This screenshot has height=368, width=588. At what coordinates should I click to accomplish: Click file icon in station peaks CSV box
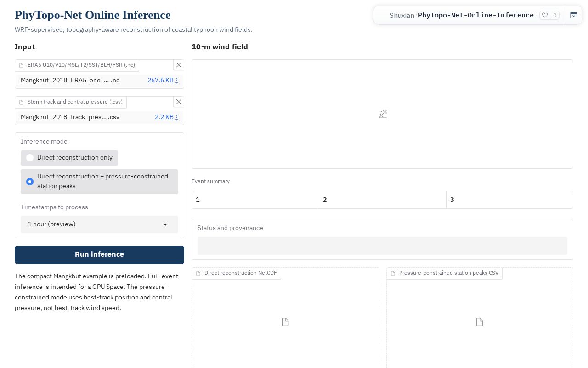click(480, 322)
